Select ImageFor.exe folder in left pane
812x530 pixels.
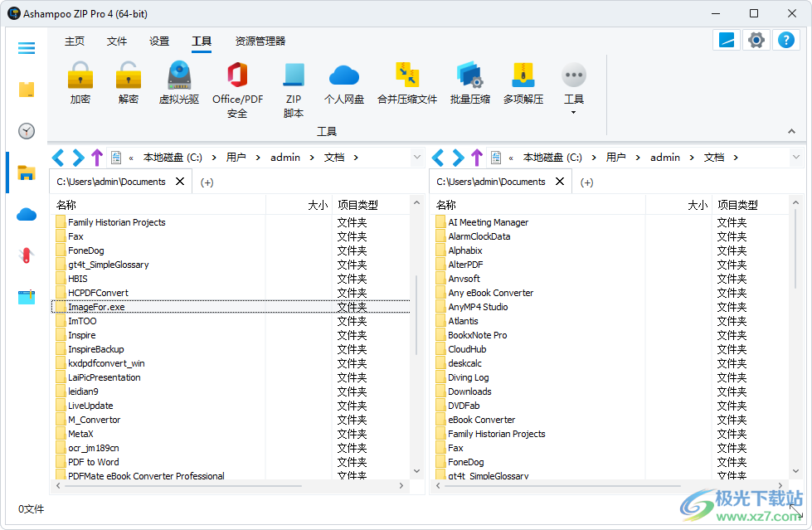pyautogui.click(x=231, y=307)
